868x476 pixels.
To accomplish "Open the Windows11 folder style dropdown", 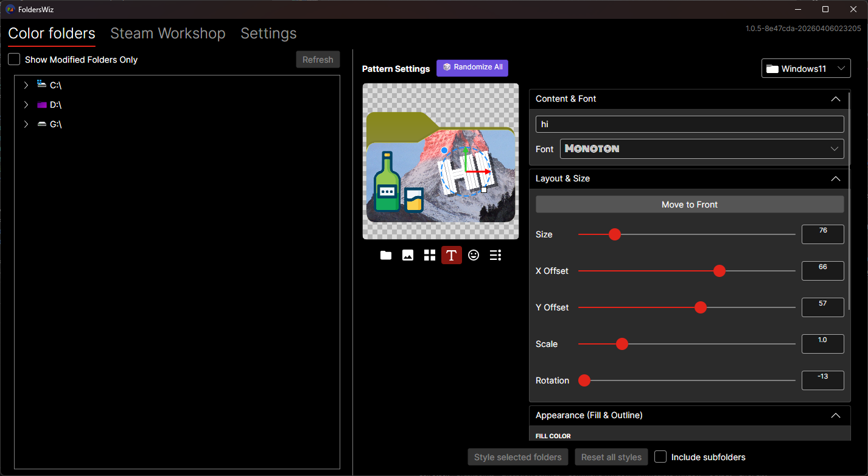I will [806, 69].
